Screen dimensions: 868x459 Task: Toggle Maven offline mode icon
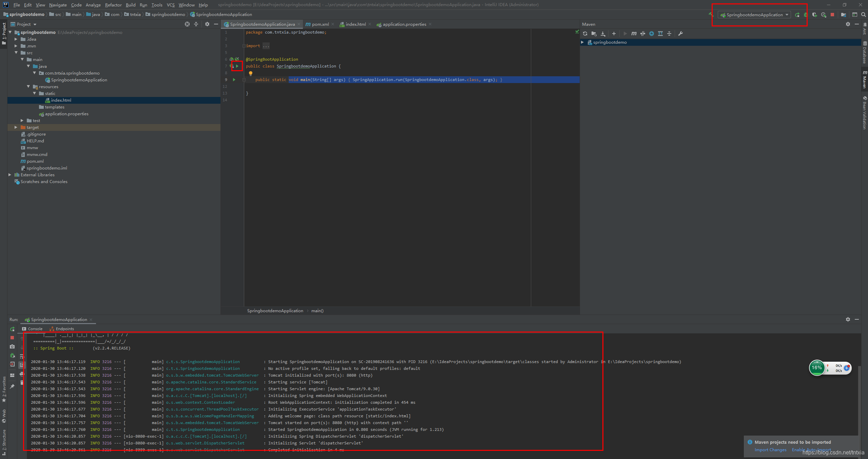[643, 34]
